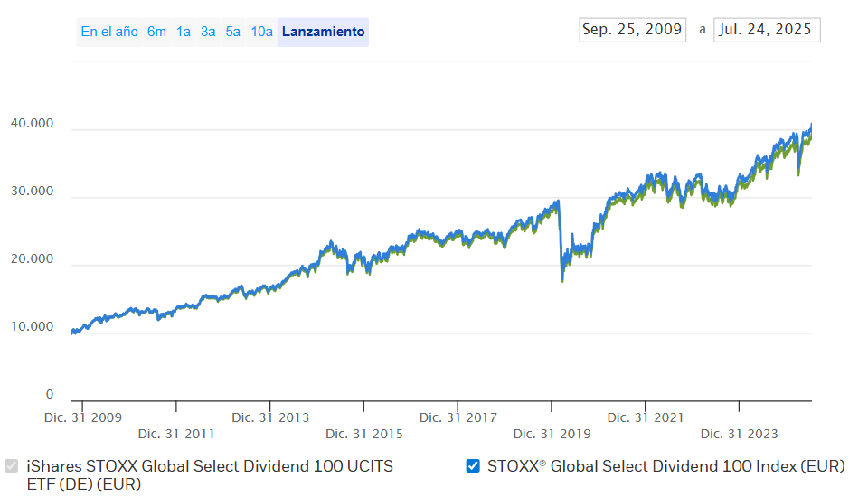868x497 pixels.
Task: Switch to the 10a range
Action: (262, 32)
